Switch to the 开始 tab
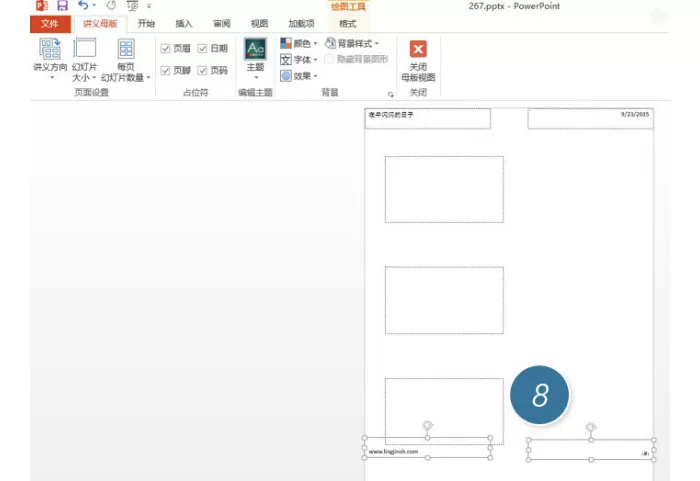Viewport: 700px width, 481px height. (146, 24)
